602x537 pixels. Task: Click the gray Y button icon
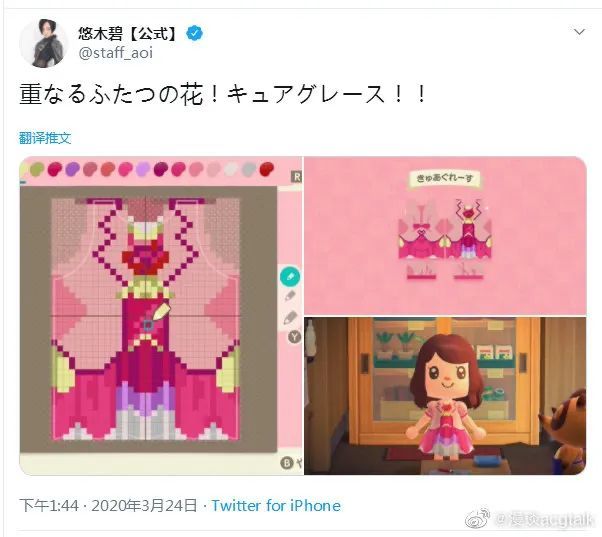[x=294, y=337]
